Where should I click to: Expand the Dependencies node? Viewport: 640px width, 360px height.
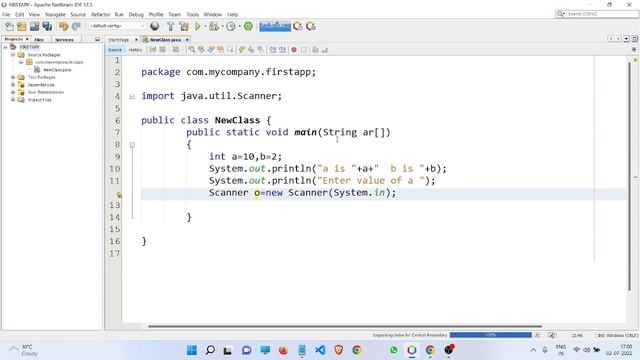pos(13,84)
